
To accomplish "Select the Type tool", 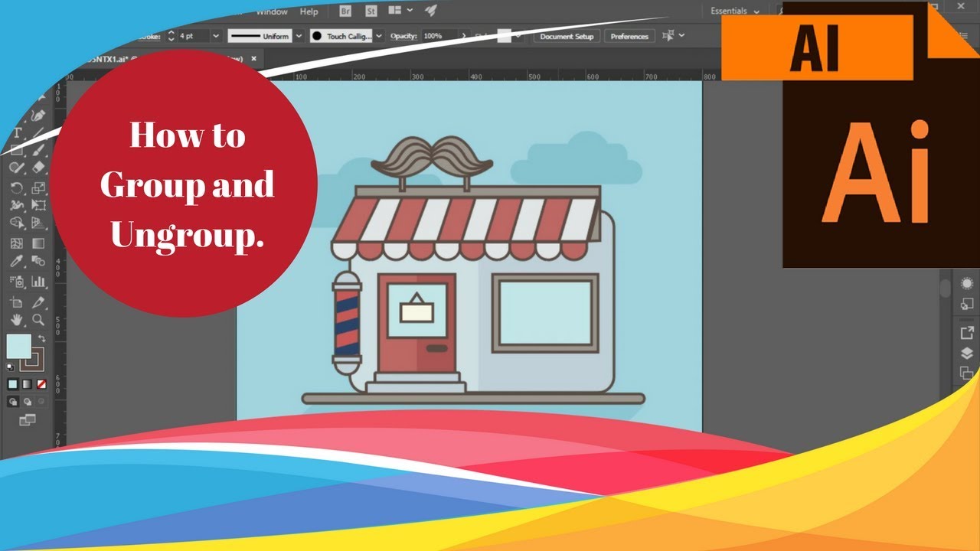I will point(17,133).
